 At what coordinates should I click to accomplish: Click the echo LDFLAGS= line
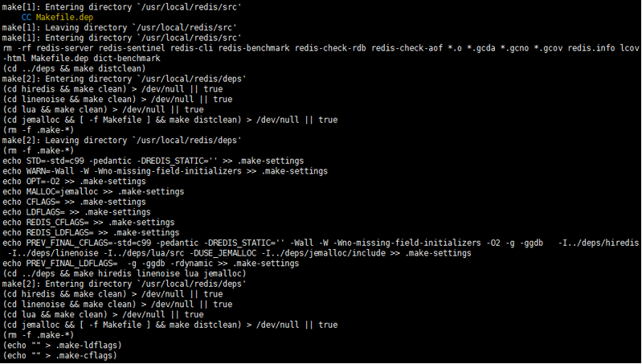coord(76,212)
